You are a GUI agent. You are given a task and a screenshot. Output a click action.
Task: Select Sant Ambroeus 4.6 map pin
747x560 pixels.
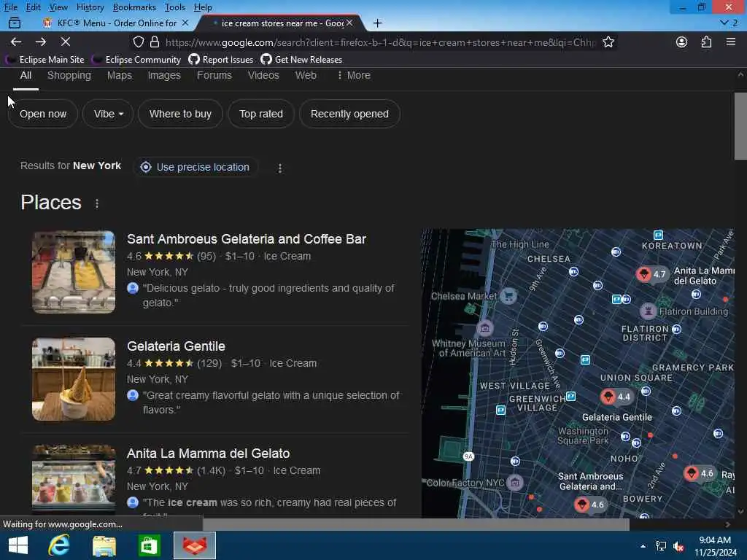click(589, 505)
